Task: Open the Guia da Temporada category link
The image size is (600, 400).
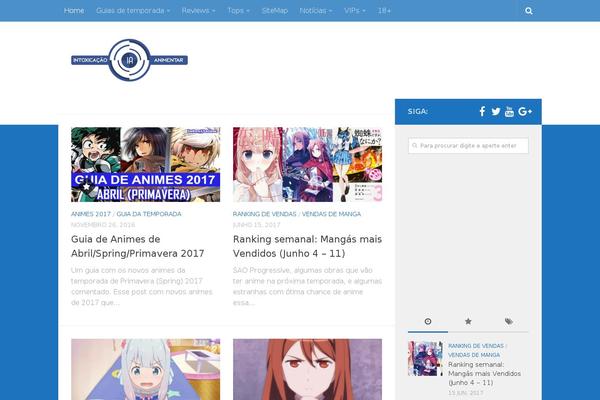Action: (149, 214)
